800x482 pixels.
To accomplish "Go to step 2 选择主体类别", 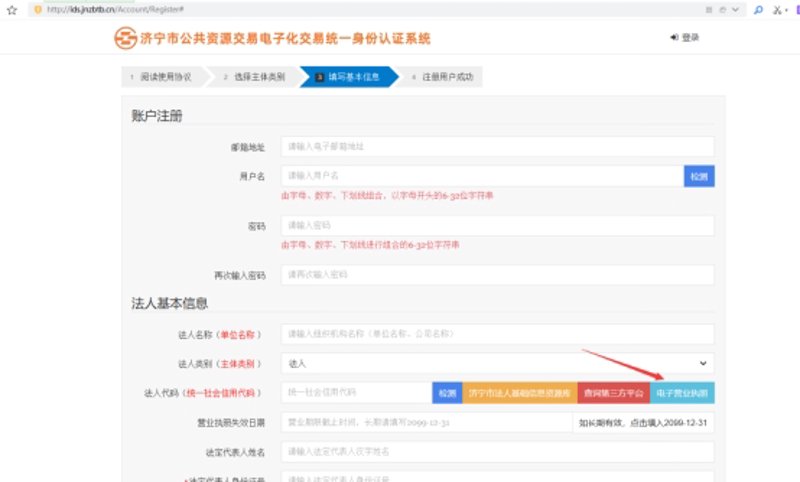I will pos(254,77).
